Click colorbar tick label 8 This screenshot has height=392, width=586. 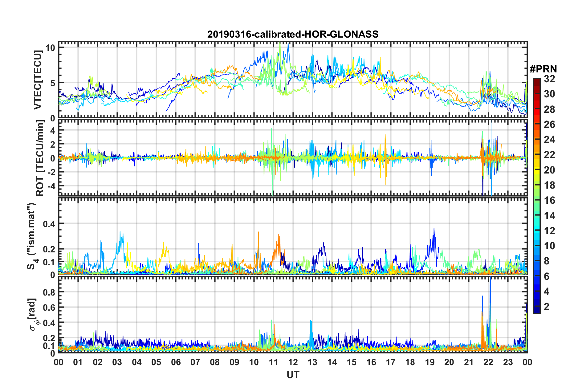coord(547,261)
